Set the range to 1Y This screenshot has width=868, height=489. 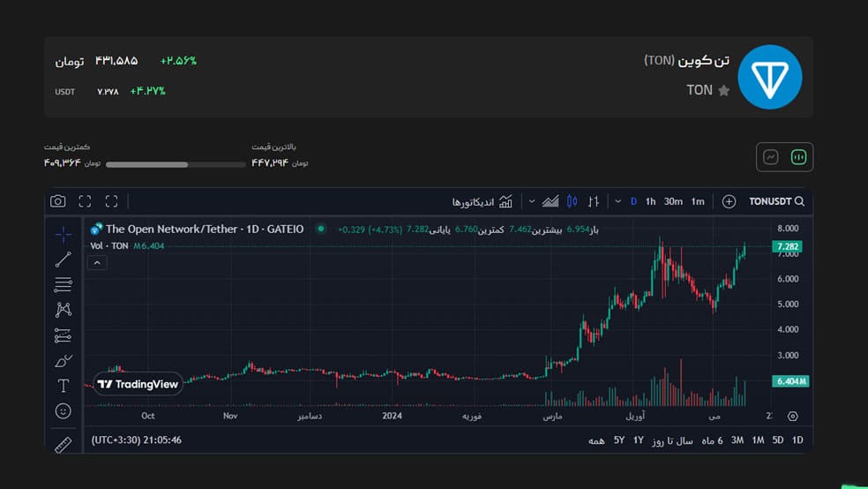(x=639, y=440)
